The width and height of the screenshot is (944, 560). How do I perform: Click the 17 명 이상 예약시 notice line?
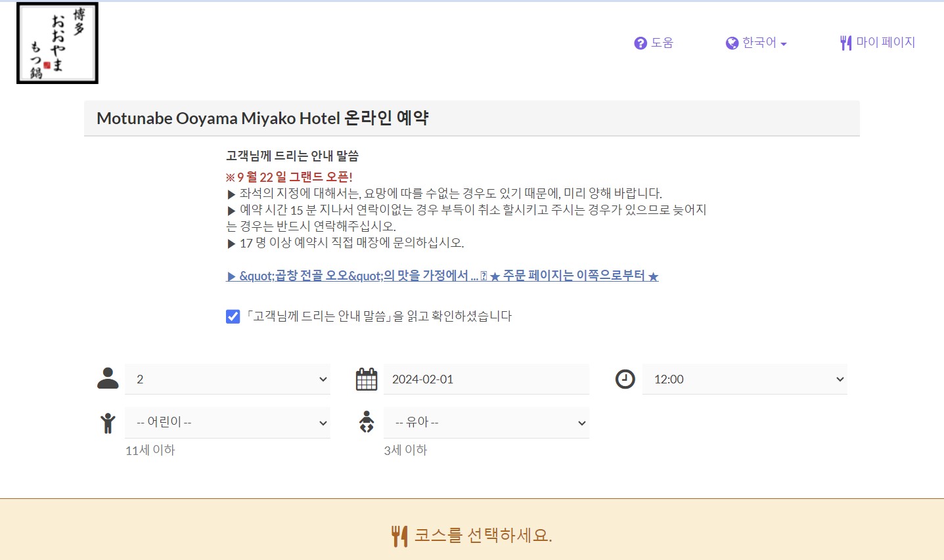[x=346, y=243]
